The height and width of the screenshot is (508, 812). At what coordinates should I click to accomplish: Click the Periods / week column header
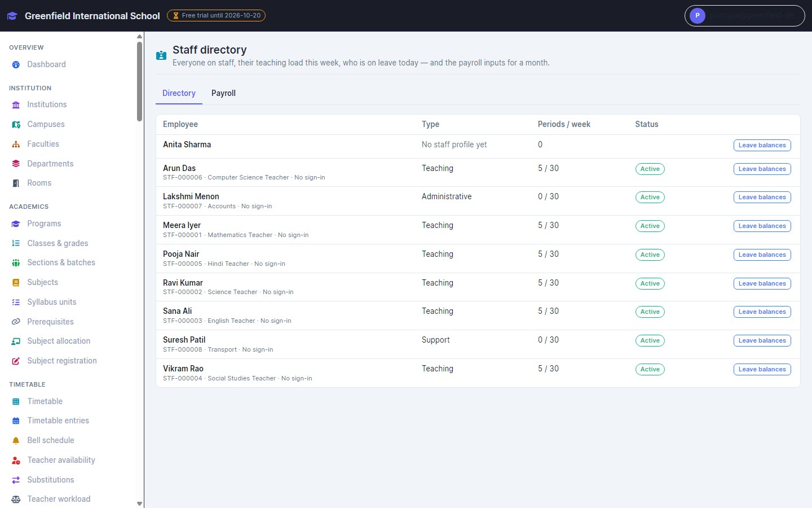564,124
